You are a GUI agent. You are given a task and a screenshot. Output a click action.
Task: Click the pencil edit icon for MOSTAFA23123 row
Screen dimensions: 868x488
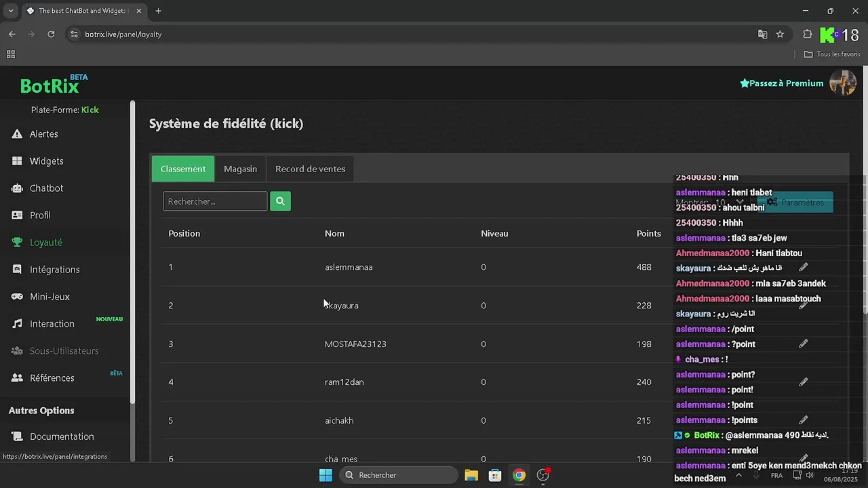pos(803,344)
